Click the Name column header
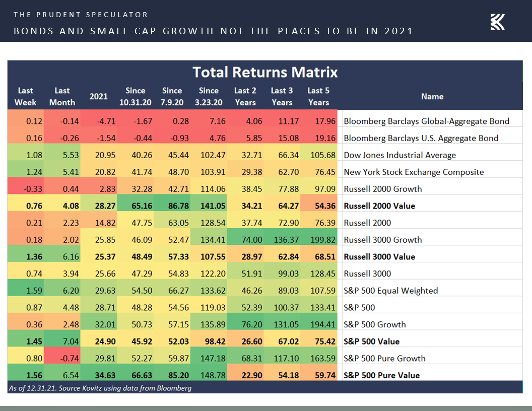This screenshot has width=532, height=411. click(x=432, y=96)
